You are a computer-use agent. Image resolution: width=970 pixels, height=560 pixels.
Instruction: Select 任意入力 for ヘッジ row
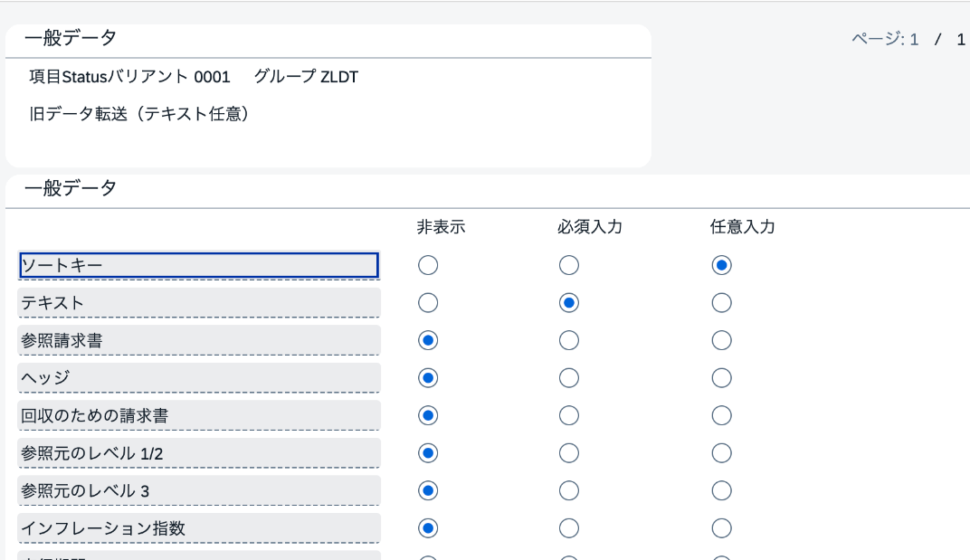pyautogui.click(x=721, y=378)
